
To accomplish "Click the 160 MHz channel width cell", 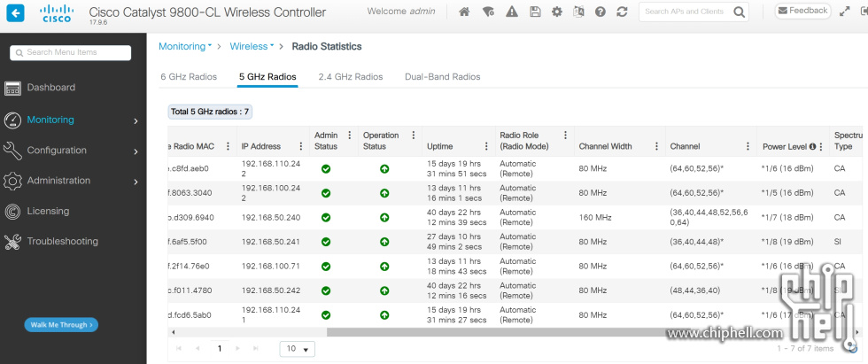I will point(595,217).
